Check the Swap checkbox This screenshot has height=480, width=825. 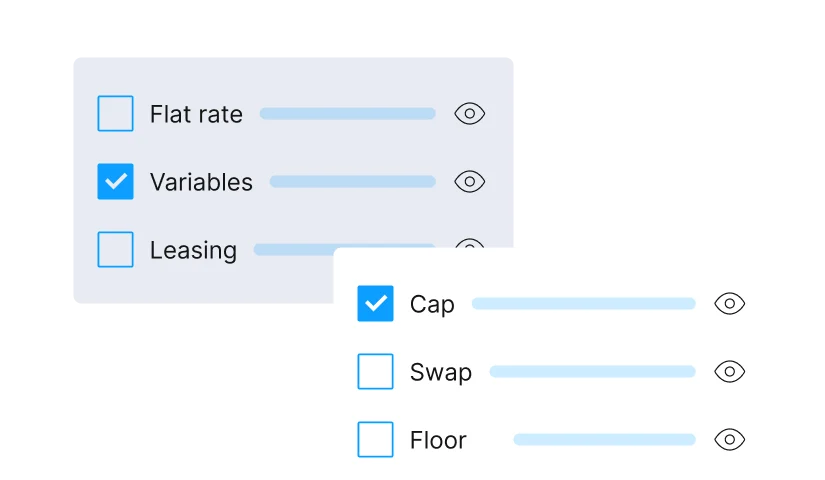coord(375,372)
